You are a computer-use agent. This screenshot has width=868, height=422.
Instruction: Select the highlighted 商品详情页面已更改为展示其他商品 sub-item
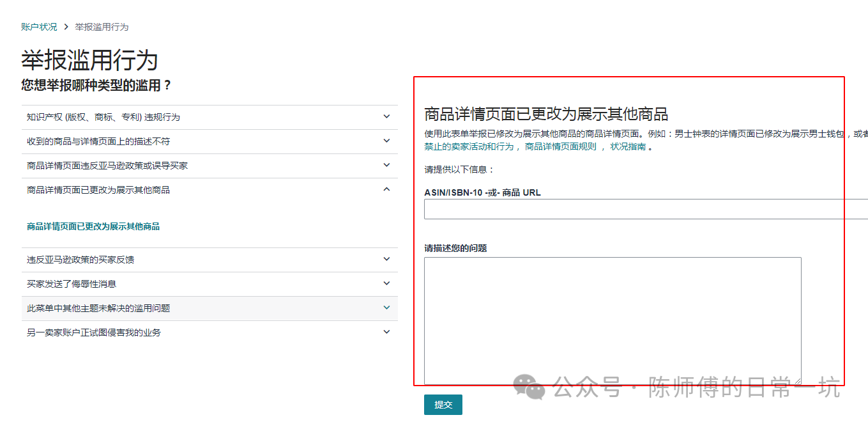[x=92, y=226]
